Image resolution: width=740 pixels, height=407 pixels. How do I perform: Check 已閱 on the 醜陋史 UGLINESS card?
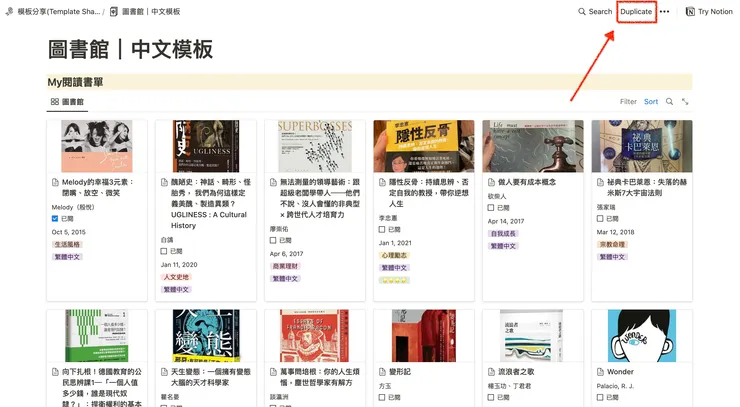point(164,251)
